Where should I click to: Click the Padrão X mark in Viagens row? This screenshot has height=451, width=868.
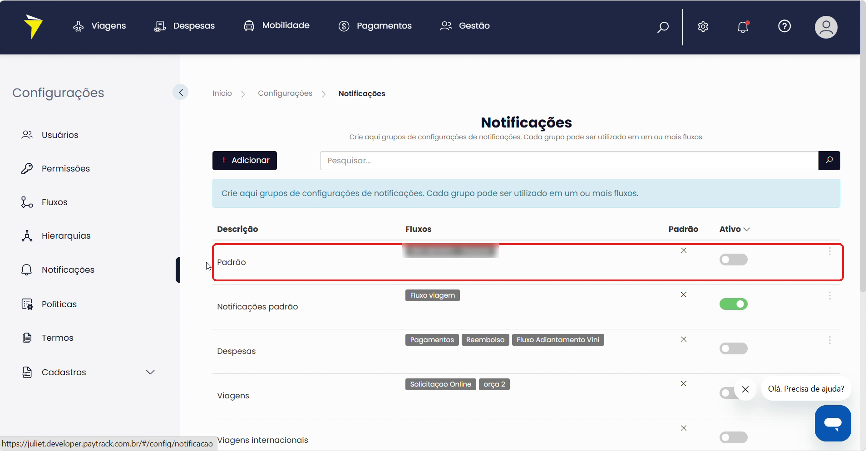pos(684,383)
